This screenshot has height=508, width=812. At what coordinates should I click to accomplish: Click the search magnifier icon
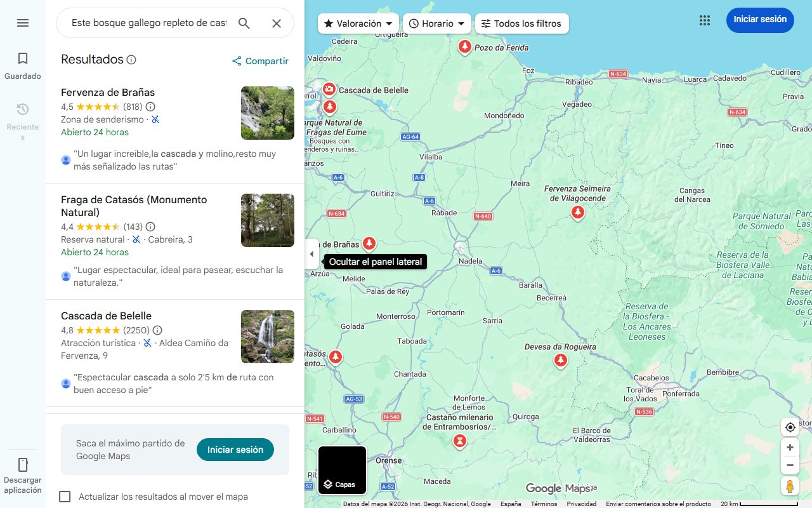[244, 23]
